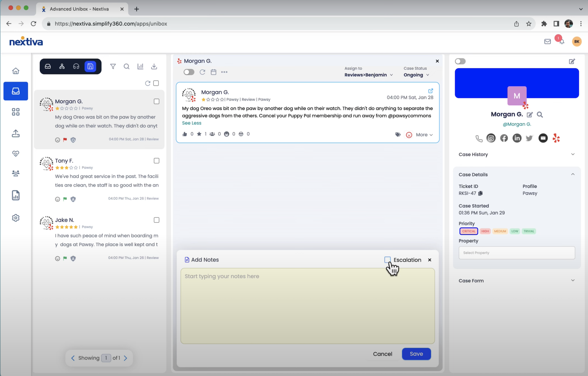
Task: Click the email icon in profile
Action: pos(543,138)
